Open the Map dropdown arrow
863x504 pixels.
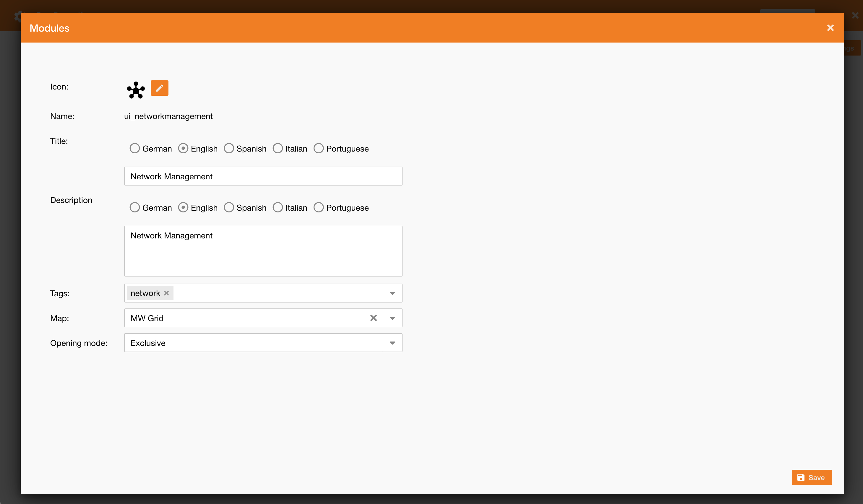392,318
